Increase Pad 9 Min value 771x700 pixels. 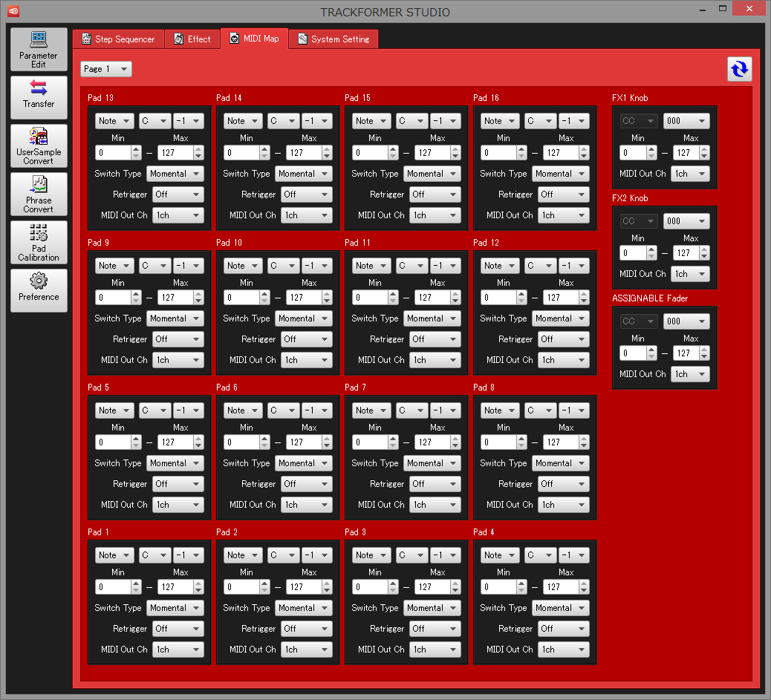coord(136,294)
